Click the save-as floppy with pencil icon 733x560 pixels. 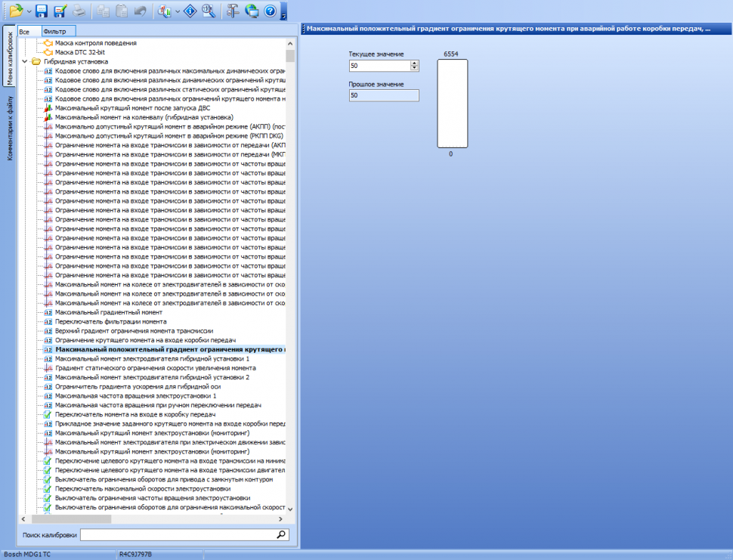point(60,11)
